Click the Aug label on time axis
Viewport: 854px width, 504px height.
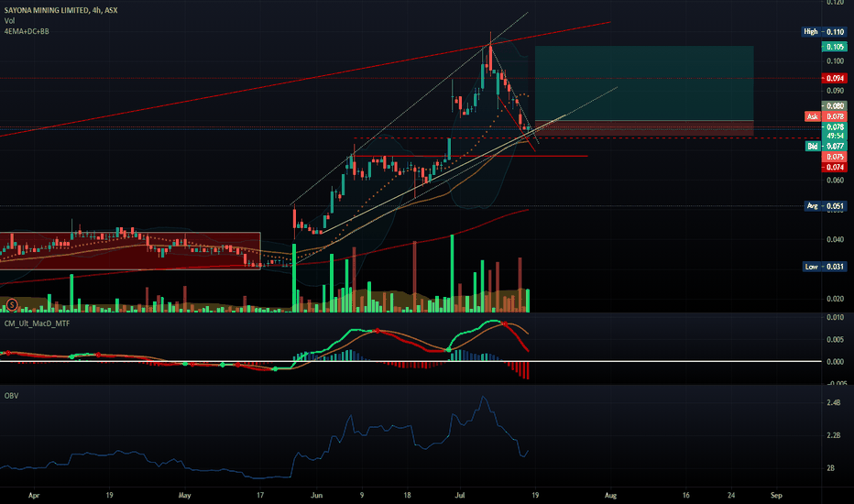[610, 495]
